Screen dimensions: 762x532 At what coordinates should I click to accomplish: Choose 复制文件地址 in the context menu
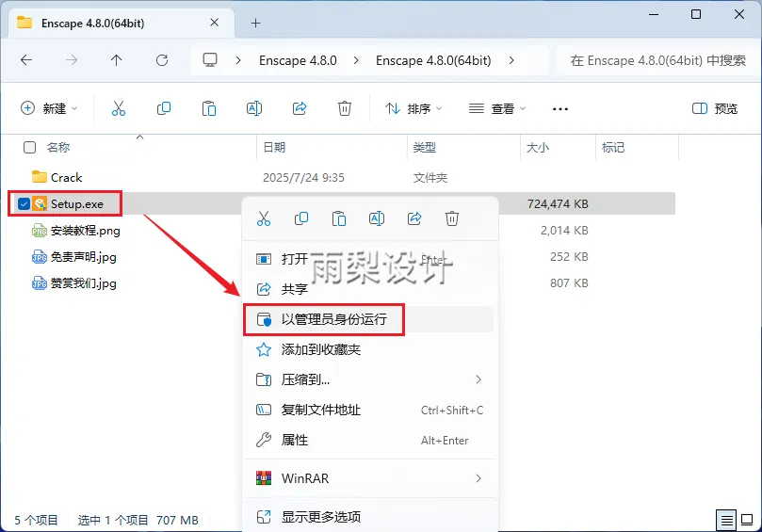point(370,410)
